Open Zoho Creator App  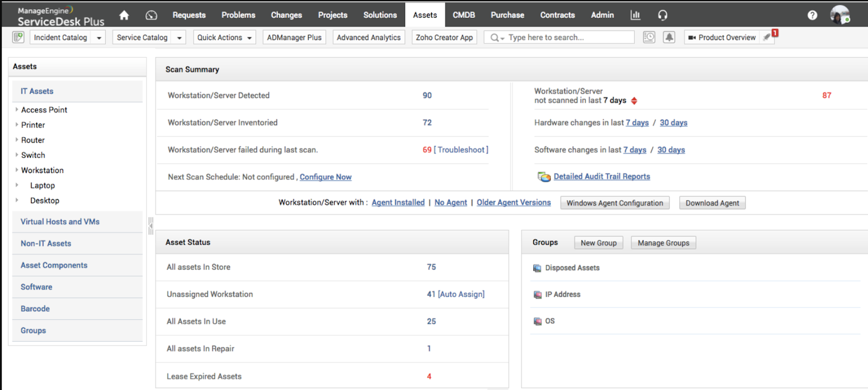pos(444,37)
